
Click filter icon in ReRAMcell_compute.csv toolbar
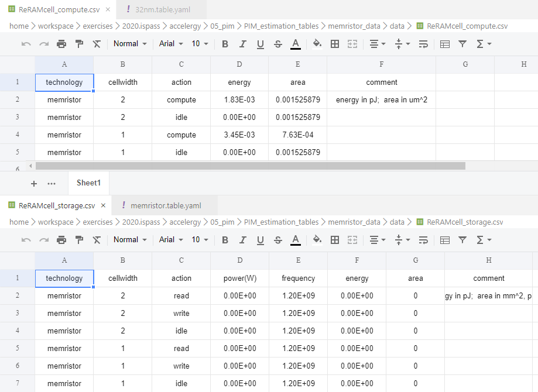[x=462, y=44]
